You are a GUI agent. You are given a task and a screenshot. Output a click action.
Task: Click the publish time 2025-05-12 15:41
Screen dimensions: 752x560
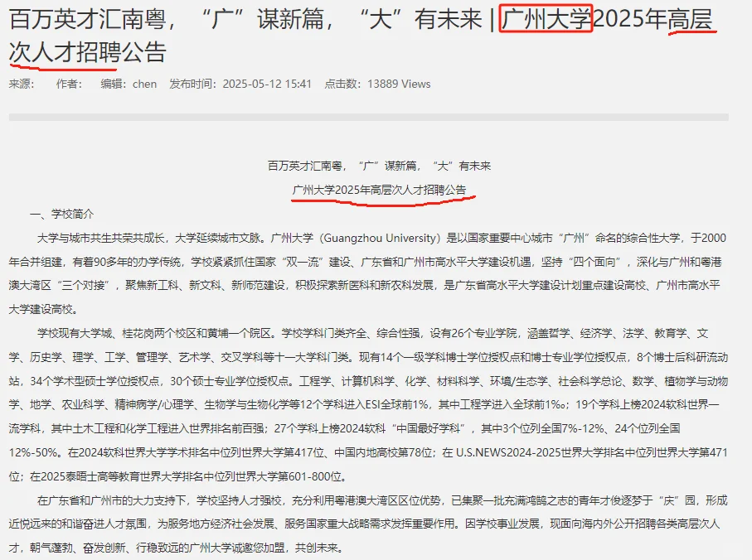click(x=267, y=84)
